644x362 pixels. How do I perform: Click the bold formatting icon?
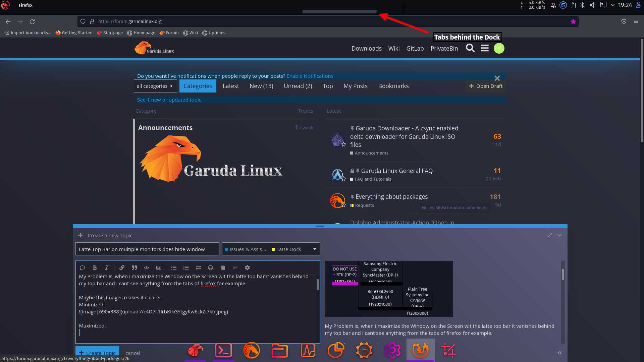[x=95, y=267]
